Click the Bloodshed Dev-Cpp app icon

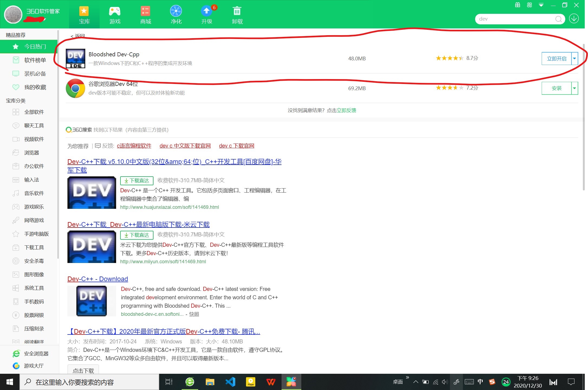pos(76,58)
